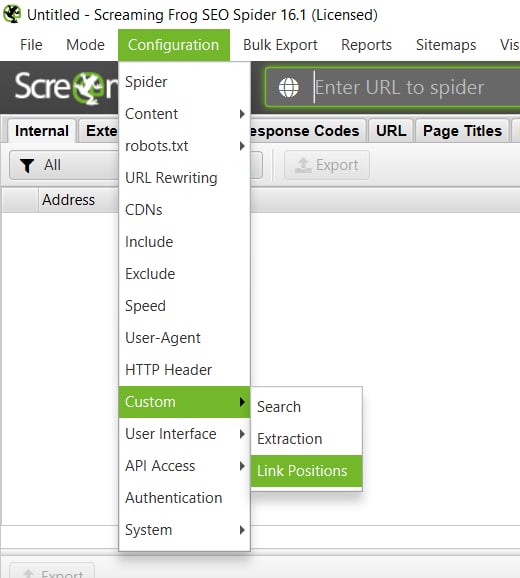The height and width of the screenshot is (578, 520).
Task: Open the Bulk Export menu
Action: (x=280, y=45)
